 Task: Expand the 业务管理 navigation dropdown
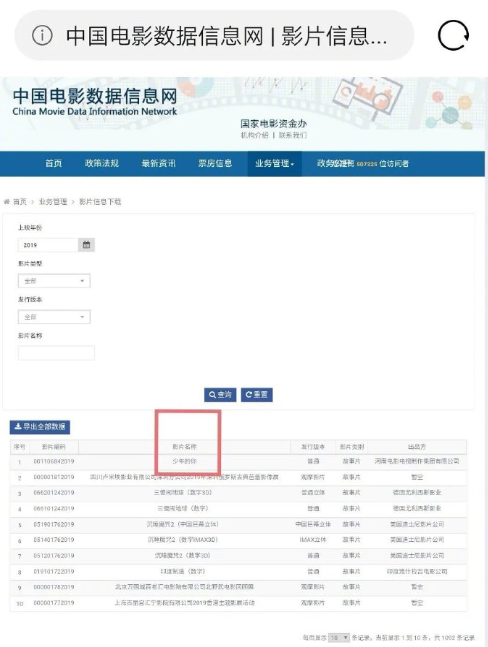point(274,163)
